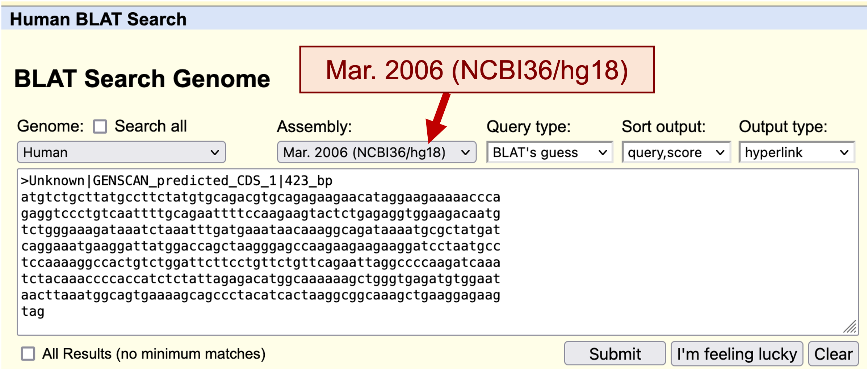Click the Output type: label
868x370 pixels.
click(783, 127)
